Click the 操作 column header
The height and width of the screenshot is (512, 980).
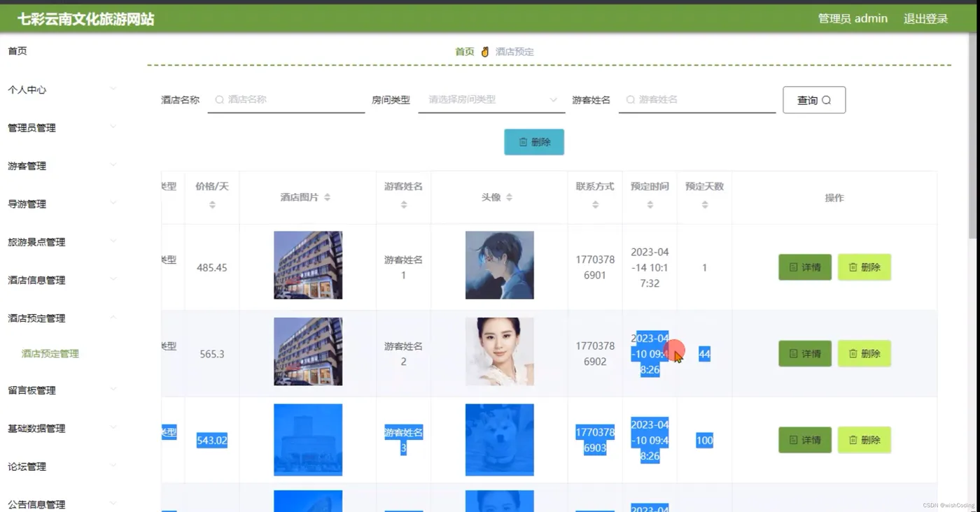pos(834,198)
